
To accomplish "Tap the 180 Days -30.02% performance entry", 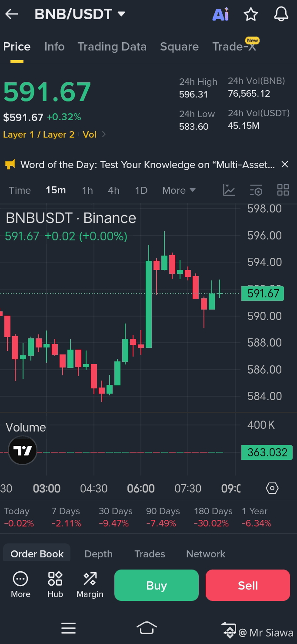I will pos(213,517).
